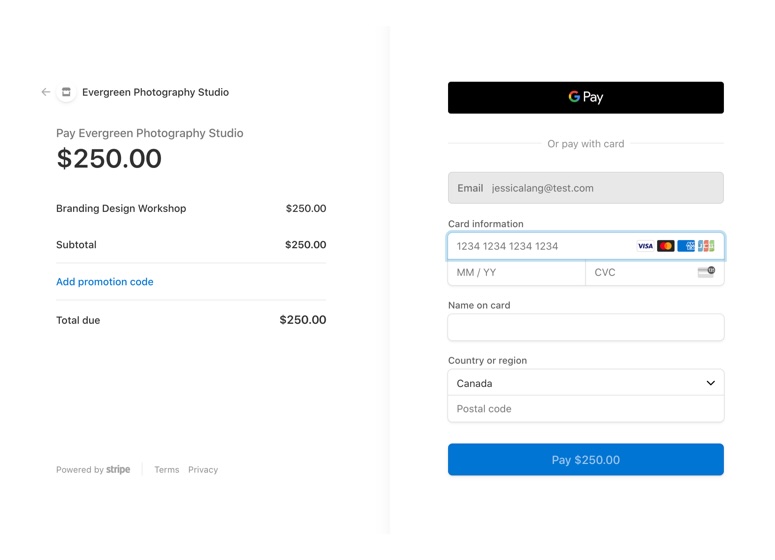The image size is (775, 560).
Task: Click the Evergreen Photography Studio merchant icon
Action: pos(66,92)
